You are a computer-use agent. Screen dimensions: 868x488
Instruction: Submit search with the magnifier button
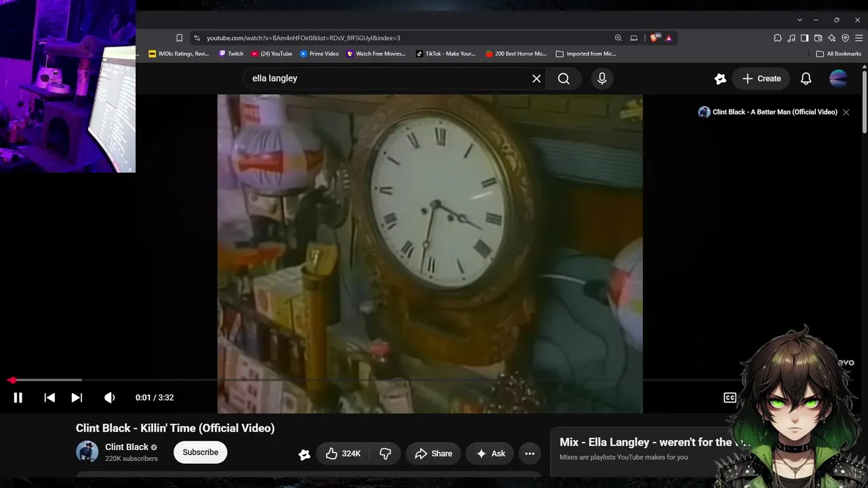[564, 79]
